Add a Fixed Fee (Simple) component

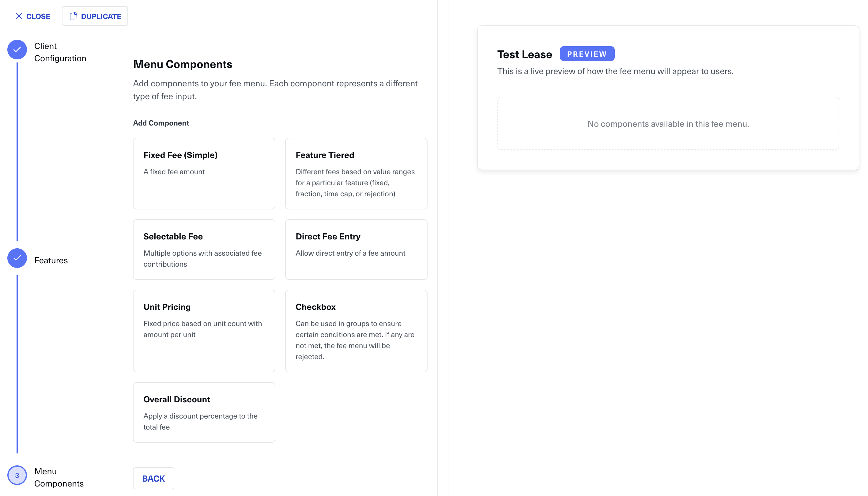pos(204,173)
